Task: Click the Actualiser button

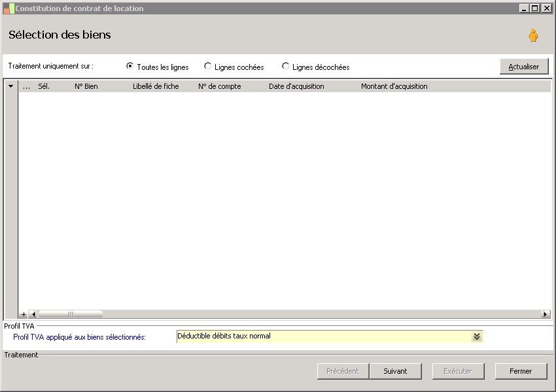Action: tap(524, 67)
